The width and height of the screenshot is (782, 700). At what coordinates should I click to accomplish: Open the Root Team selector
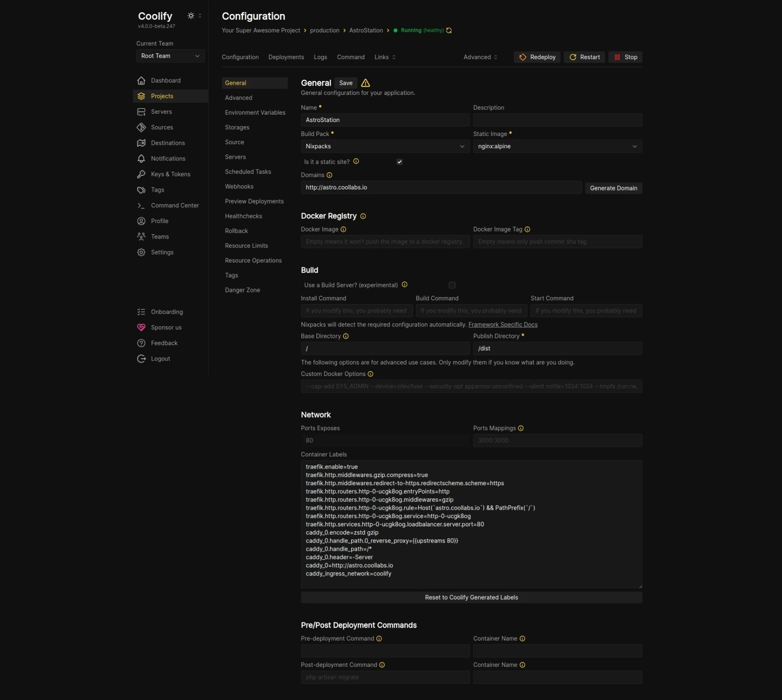pos(170,56)
